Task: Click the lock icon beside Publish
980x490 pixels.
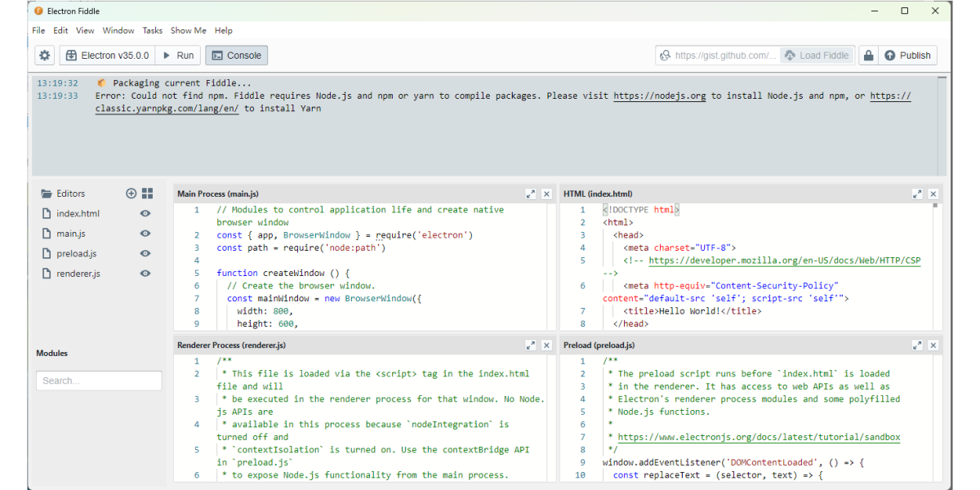Action: 868,56
